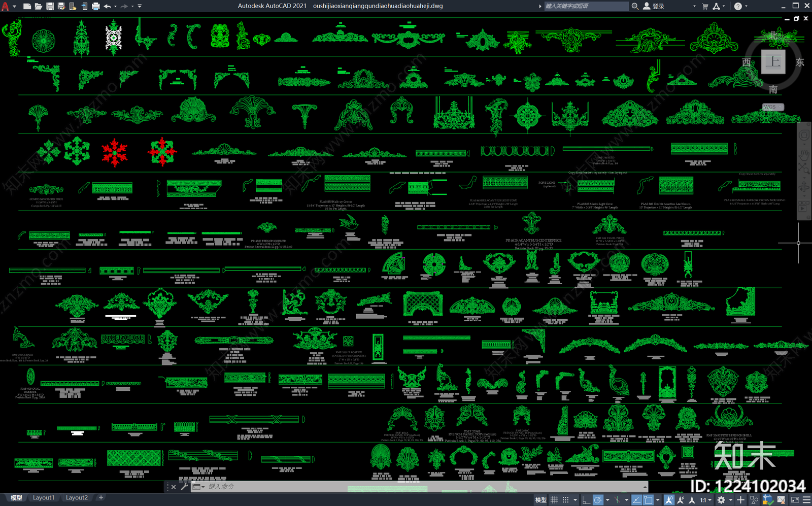Open command line customize wrench icon
This screenshot has height=506, width=812.
184,487
